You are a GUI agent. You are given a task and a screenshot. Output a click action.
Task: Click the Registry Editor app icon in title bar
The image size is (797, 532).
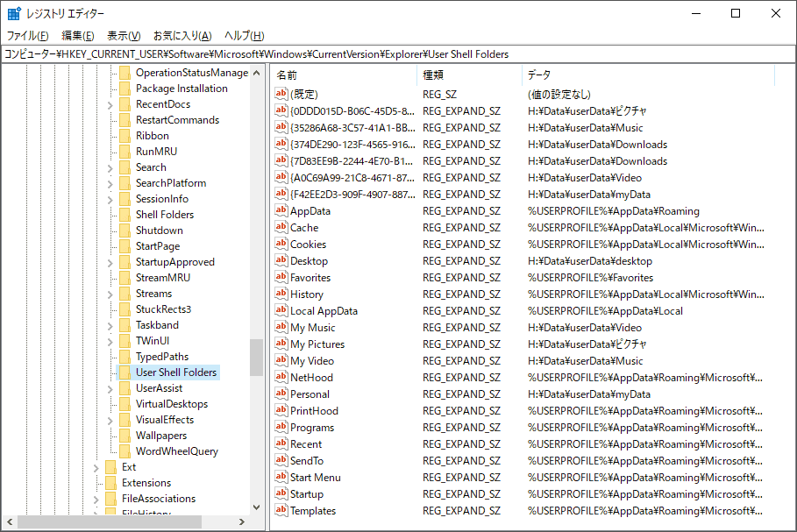click(x=14, y=13)
